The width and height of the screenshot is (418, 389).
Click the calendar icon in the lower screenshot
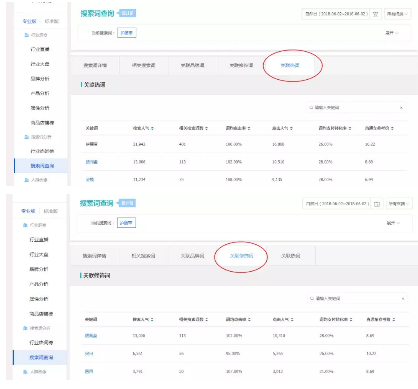377,204
